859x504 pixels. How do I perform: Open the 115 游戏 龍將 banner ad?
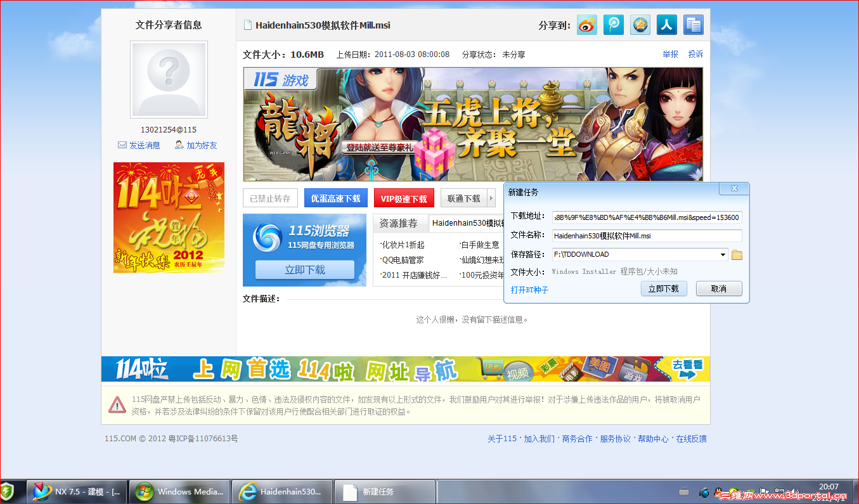coord(473,124)
